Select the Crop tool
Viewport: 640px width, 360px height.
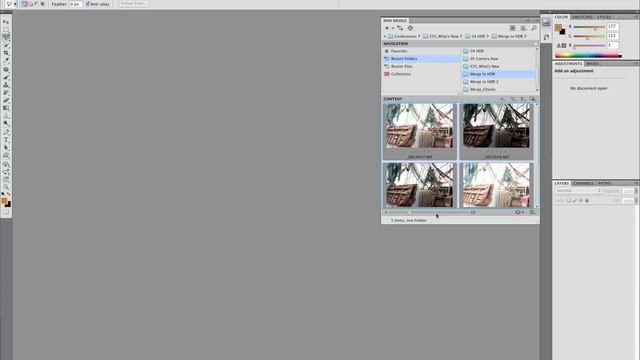point(6,53)
